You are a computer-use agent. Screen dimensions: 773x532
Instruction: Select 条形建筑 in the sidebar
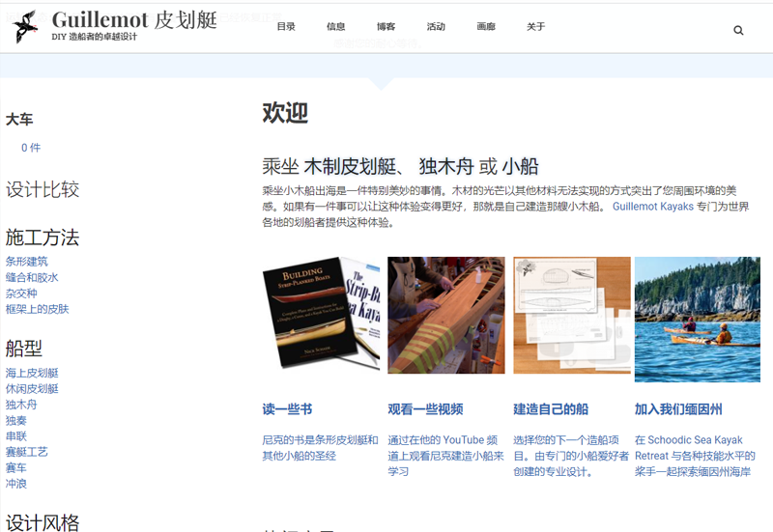coord(26,262)
